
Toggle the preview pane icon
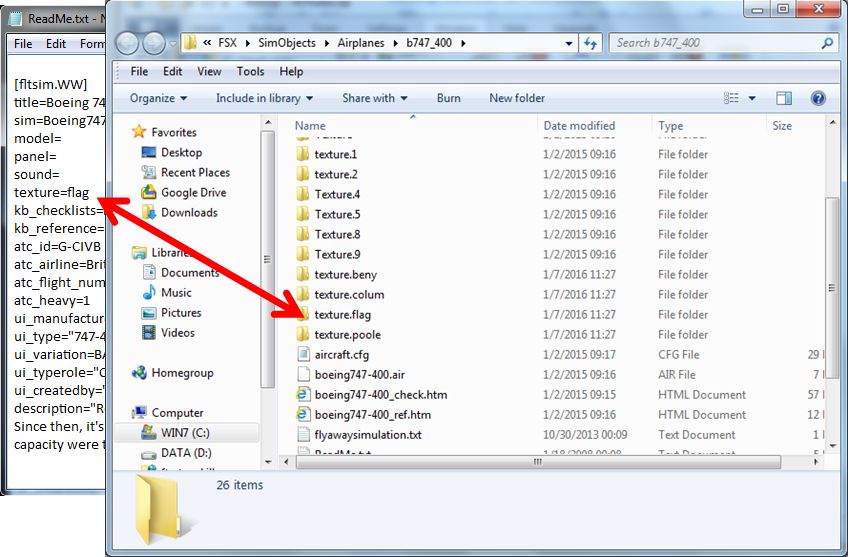click(784, 98)
